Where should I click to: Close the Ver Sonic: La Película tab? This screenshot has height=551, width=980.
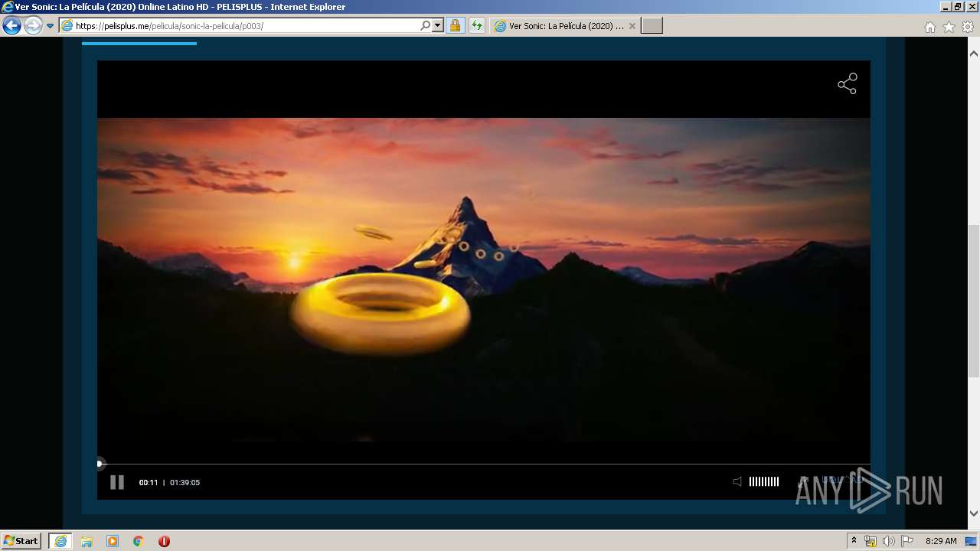coord(632,26)
